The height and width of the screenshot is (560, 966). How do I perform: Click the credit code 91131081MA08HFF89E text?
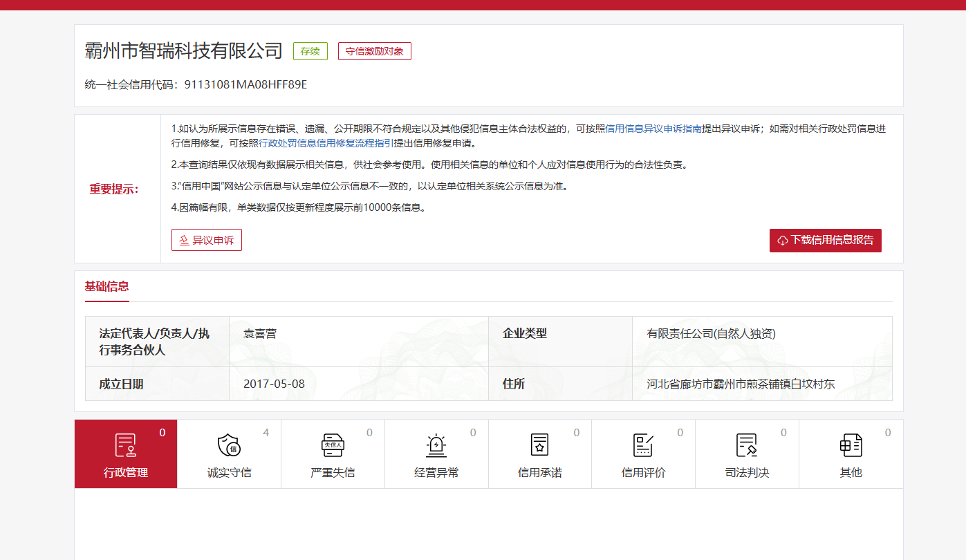pos(245,85)
